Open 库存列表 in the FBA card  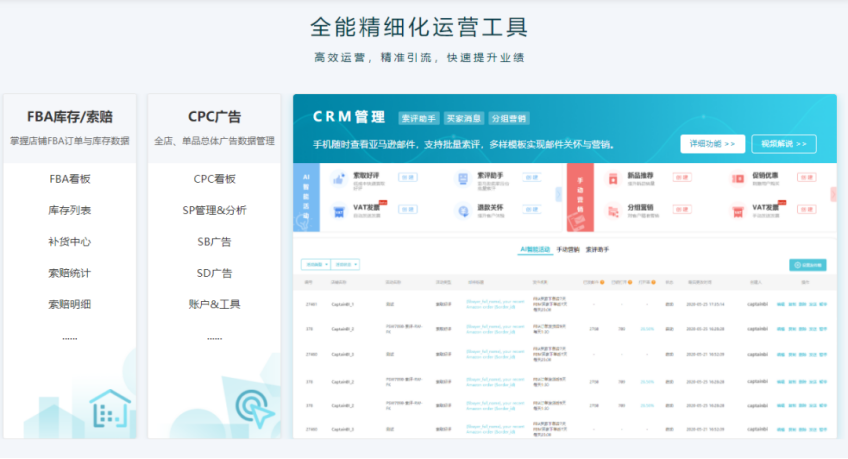click(70, 210)
